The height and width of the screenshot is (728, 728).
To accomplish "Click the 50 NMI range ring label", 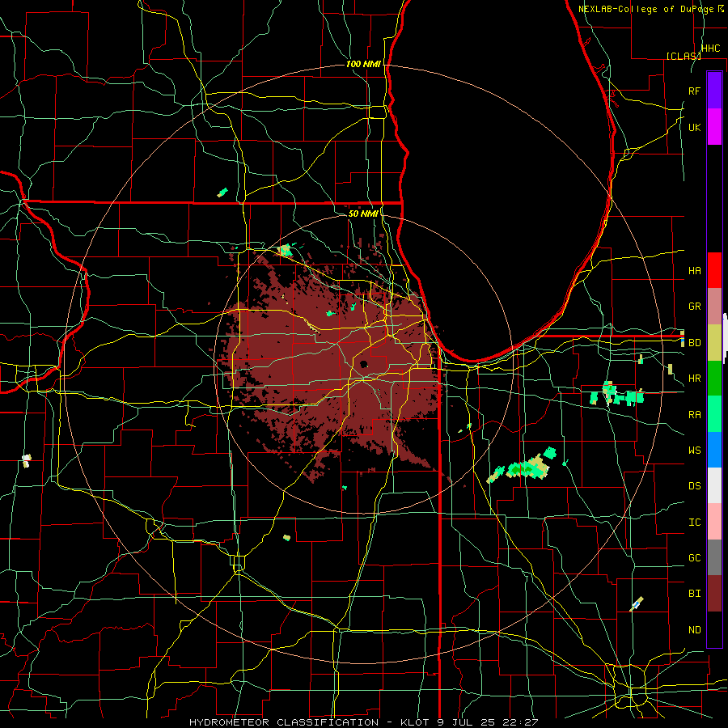I will click(363, 214).
